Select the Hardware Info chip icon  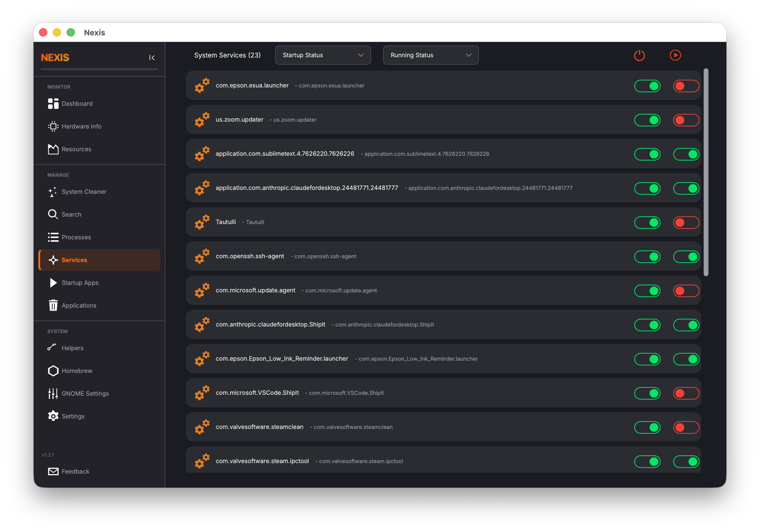coord(53,126)
